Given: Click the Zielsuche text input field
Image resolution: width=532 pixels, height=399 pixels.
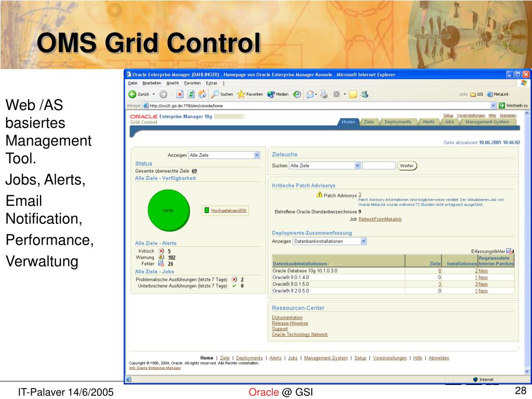Looking at the screenshot, I should tap(379, 166).
